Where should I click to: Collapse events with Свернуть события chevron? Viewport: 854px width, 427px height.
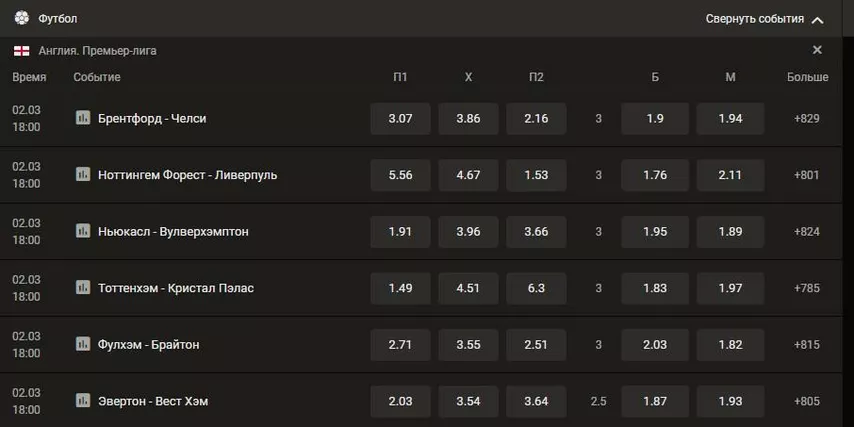point(817,20)
